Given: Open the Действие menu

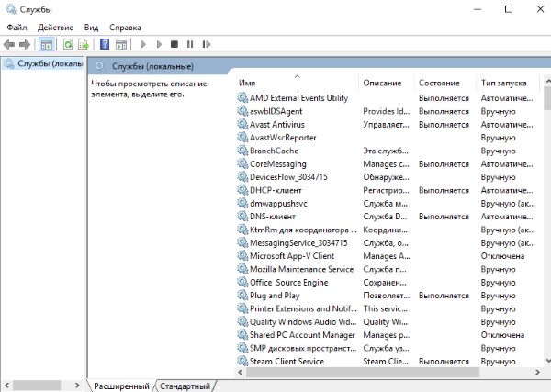Looking at the screenshot, I should [55, 28].
